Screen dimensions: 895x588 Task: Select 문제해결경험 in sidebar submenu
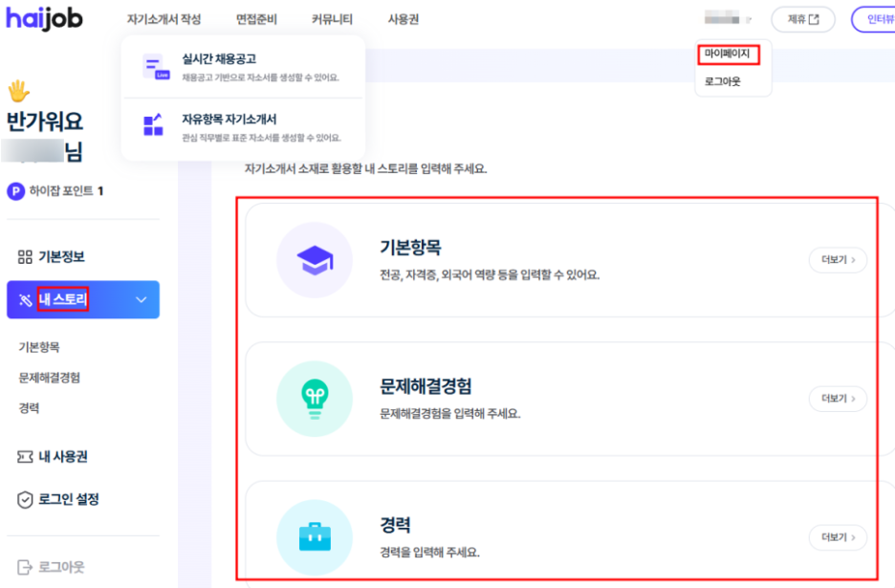(50, 378)
